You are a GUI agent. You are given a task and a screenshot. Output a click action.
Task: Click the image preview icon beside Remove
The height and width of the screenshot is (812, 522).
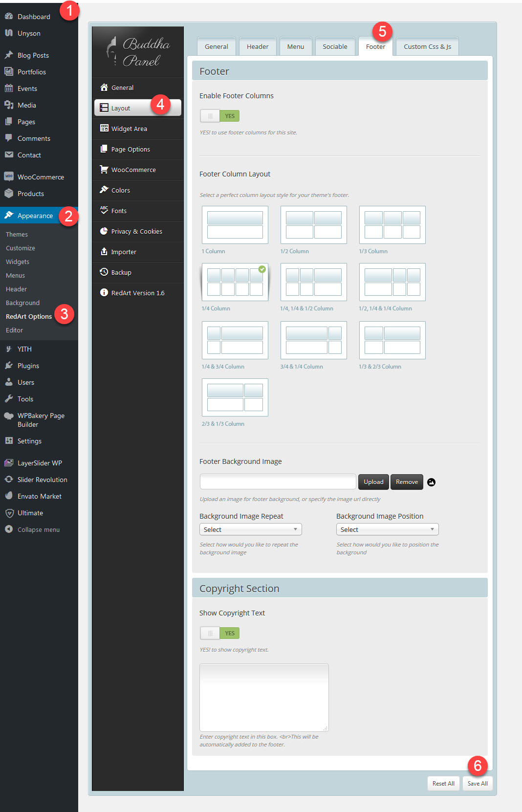coord(431,482)
